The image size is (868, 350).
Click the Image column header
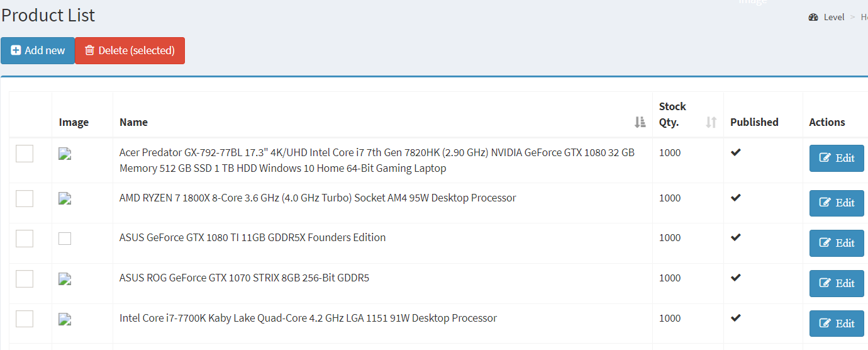(82, 115)
